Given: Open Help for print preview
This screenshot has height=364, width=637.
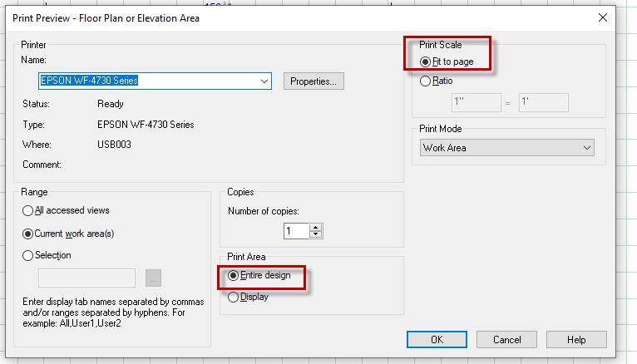Looking at the screenshot, I should pyautogui.click(x=576, y=340).
